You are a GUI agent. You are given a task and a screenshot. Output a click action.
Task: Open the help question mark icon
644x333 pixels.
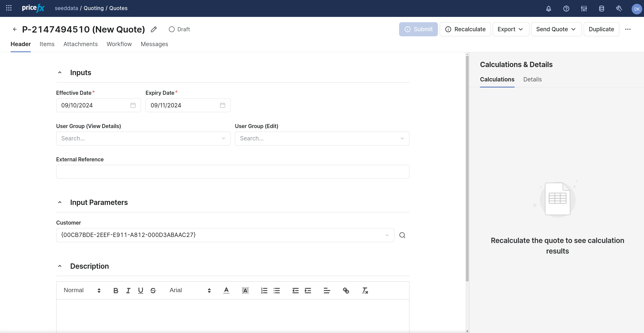coord(566,9)
